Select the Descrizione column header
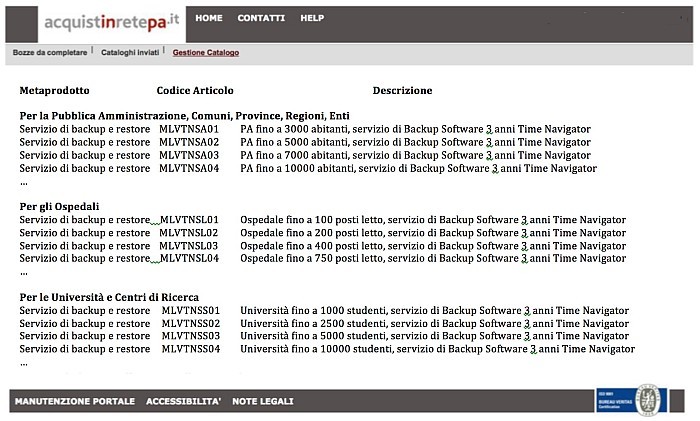The width and height of the screenshot is (700, 421). [x=402, y=91]
